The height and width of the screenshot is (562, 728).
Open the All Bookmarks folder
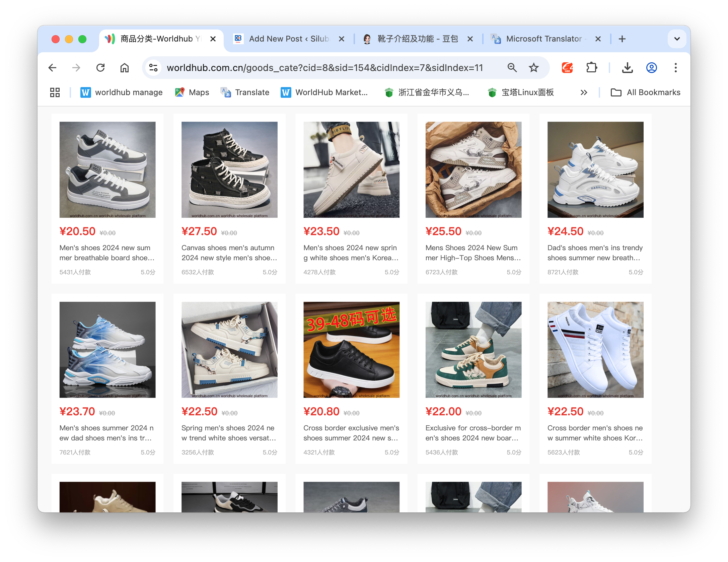pos(645,92)
